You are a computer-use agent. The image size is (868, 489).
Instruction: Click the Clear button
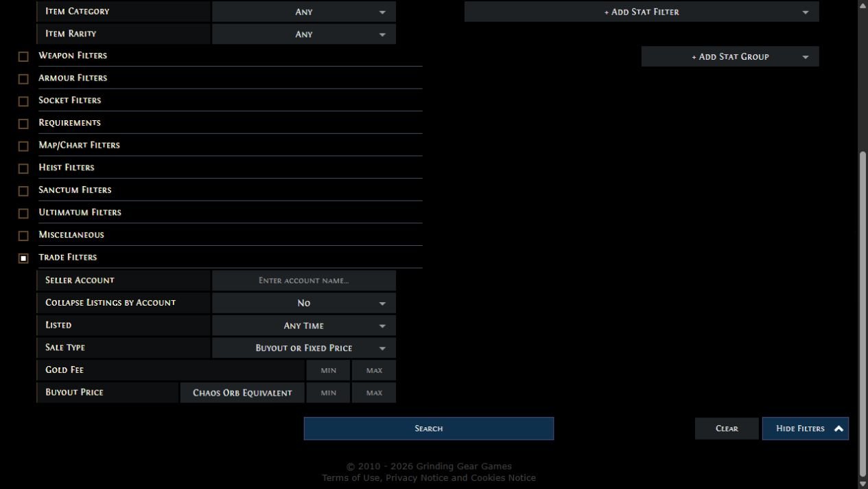[727, 429]
